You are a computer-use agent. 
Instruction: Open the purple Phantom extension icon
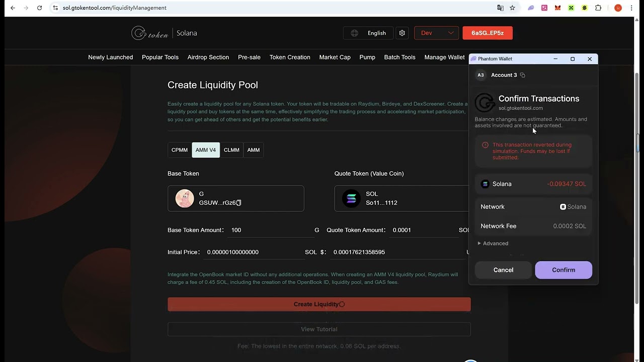[531, 8]
